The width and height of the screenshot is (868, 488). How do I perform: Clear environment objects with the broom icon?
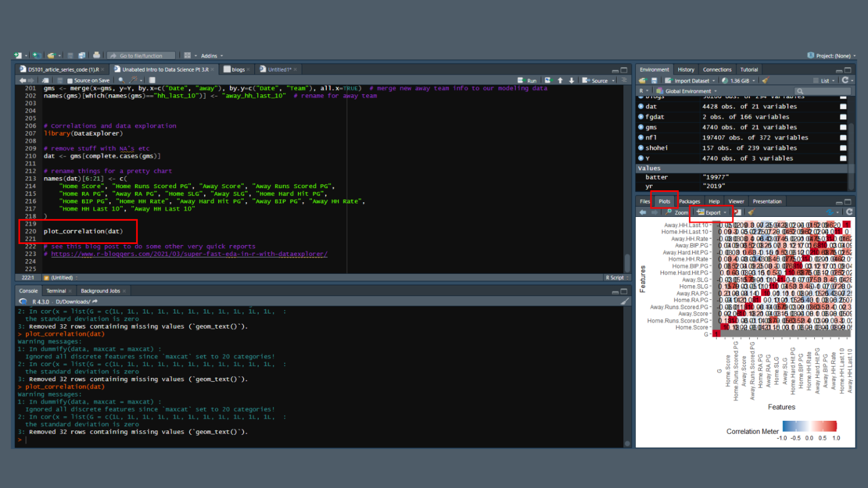click(x=765, y=80)
